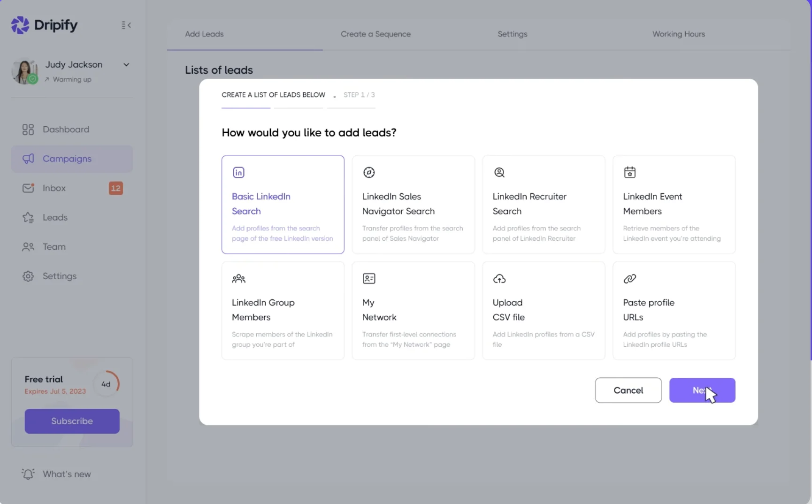The image size is (812, 504).
Task: Switch to the Working Hours tab
Action: 679,34
